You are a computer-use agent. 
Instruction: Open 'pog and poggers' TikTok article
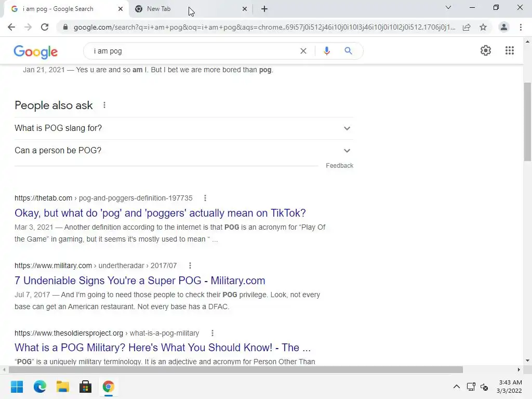(x=160, y=213)
